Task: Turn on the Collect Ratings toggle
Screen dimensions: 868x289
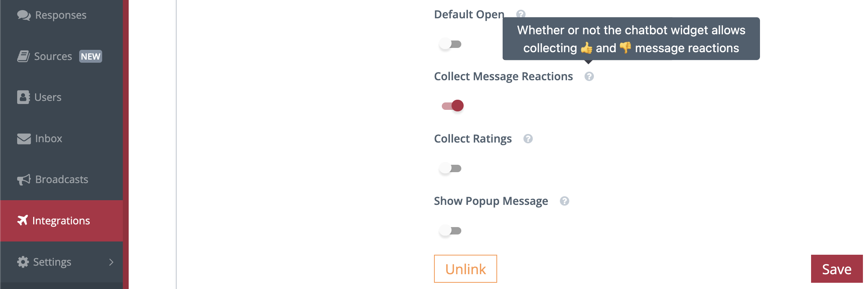Action: (x=450, y=168)
